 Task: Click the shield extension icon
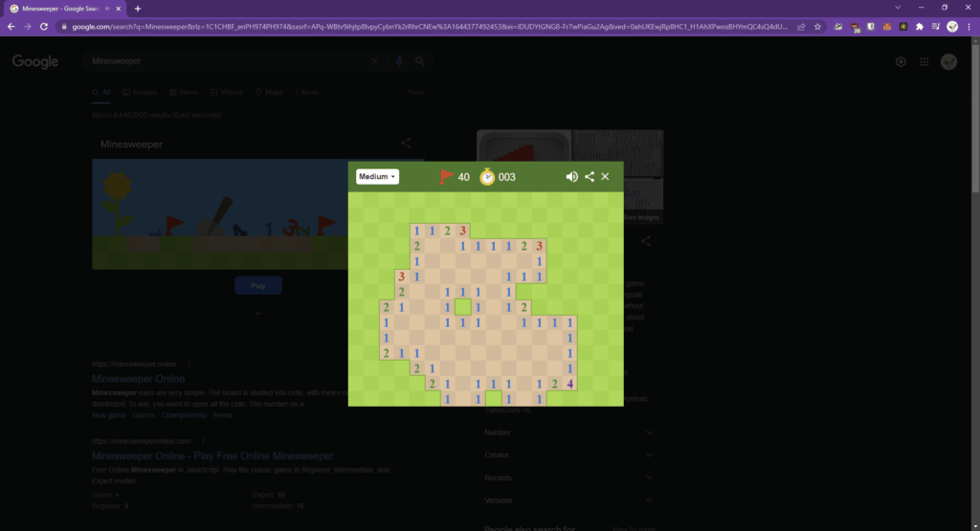coord(871,27)
